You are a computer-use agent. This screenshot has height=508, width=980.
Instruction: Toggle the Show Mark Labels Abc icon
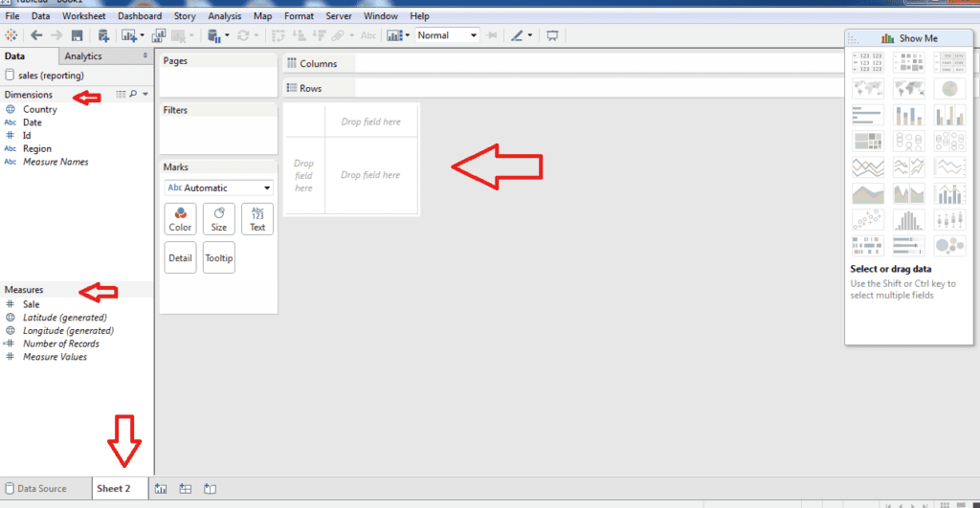point(368,35)
